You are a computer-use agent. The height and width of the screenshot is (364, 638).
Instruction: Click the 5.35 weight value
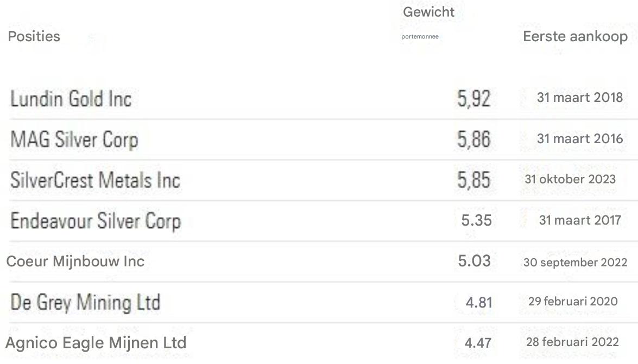point(476,221)
